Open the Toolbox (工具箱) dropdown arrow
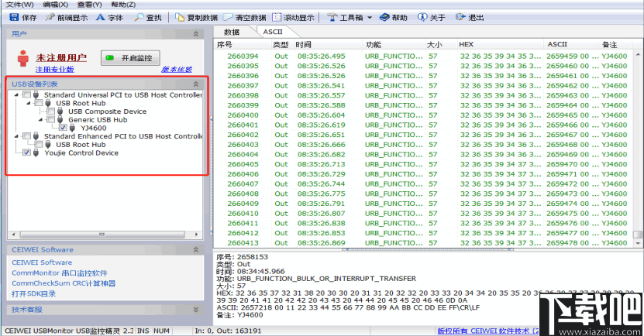 [x=369, y=18]
